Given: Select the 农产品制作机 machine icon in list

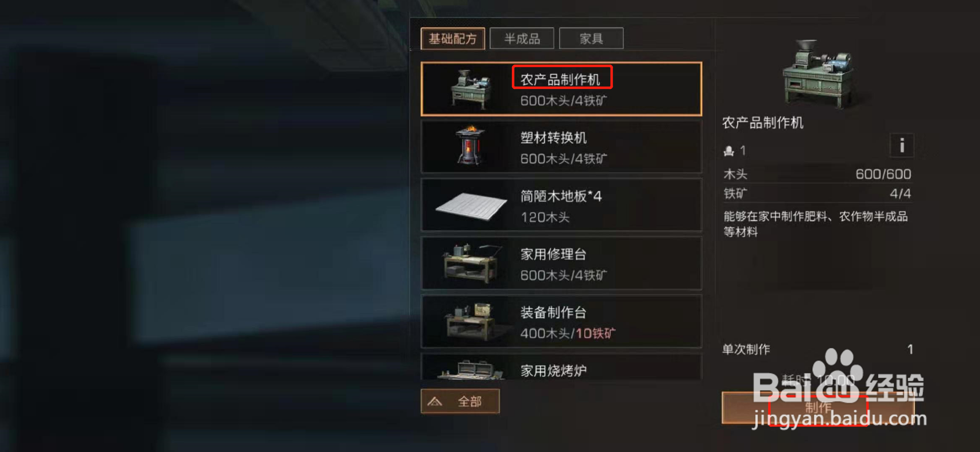Looking at the screenshot, I should 470,90.
